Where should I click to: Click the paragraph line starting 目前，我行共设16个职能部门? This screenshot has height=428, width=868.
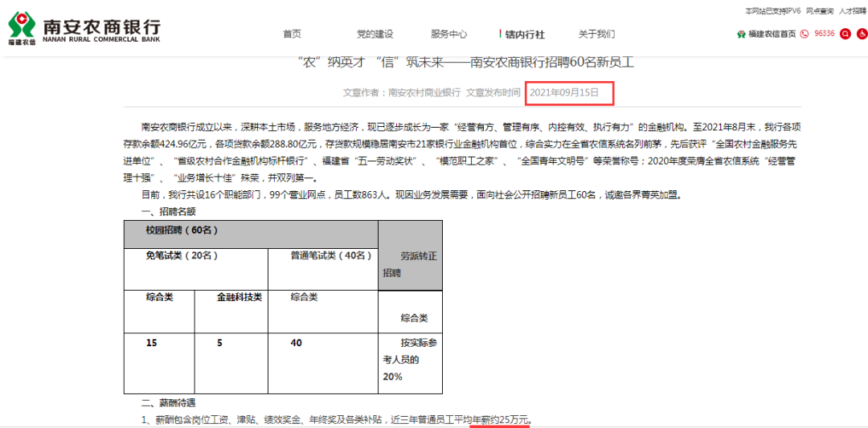coord(411,196)
